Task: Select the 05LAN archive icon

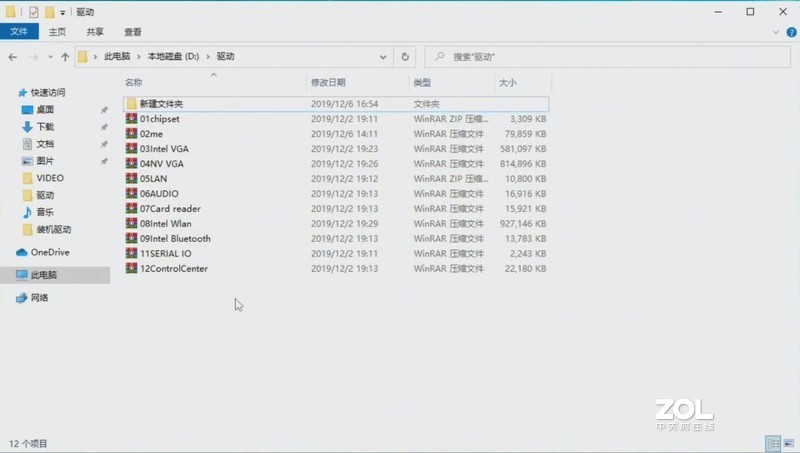Action: point(132,178)
